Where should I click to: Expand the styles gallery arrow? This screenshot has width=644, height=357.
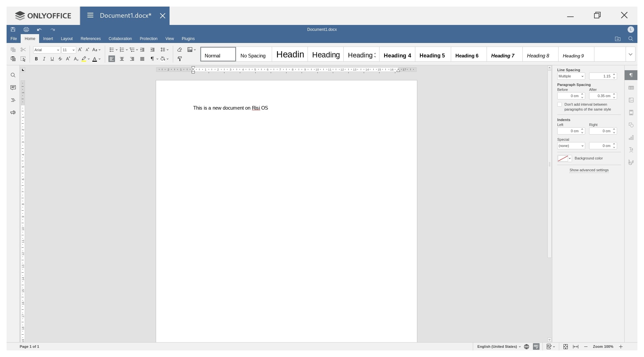pos(630,54)
